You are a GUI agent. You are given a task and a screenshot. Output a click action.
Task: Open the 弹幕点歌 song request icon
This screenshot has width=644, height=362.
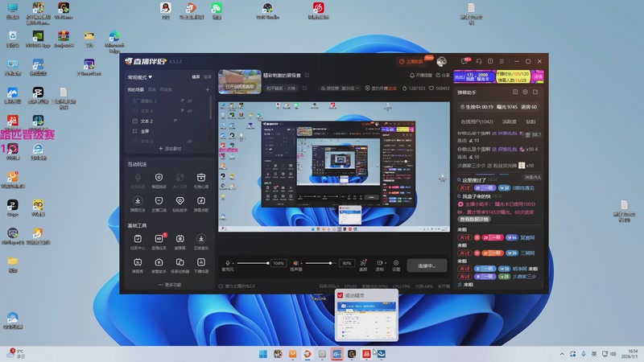[x=200, y=200]
